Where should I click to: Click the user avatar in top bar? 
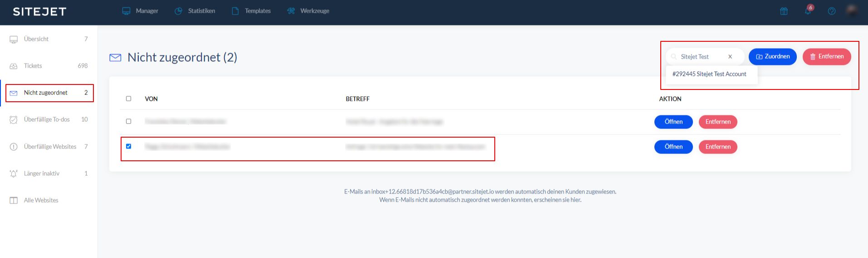coord(852,10)
